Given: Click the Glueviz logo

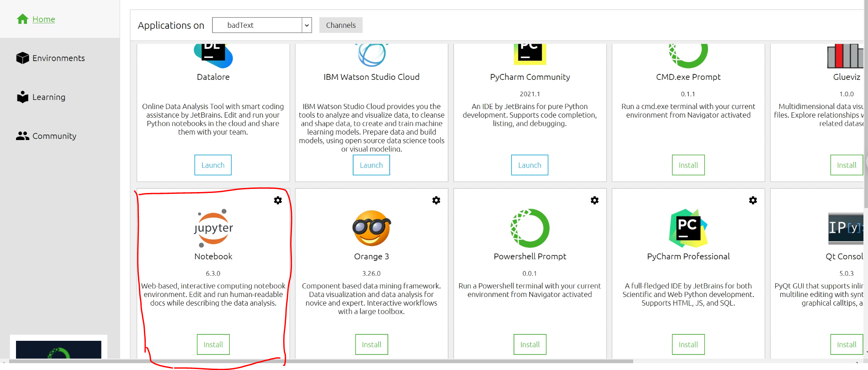Looking at the screenshot, I should (x=846, y=56).
